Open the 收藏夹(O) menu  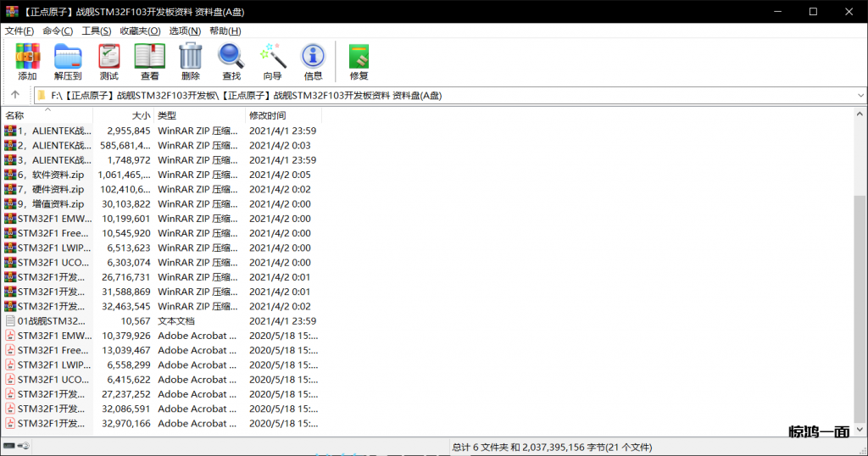tap(138, 31)
